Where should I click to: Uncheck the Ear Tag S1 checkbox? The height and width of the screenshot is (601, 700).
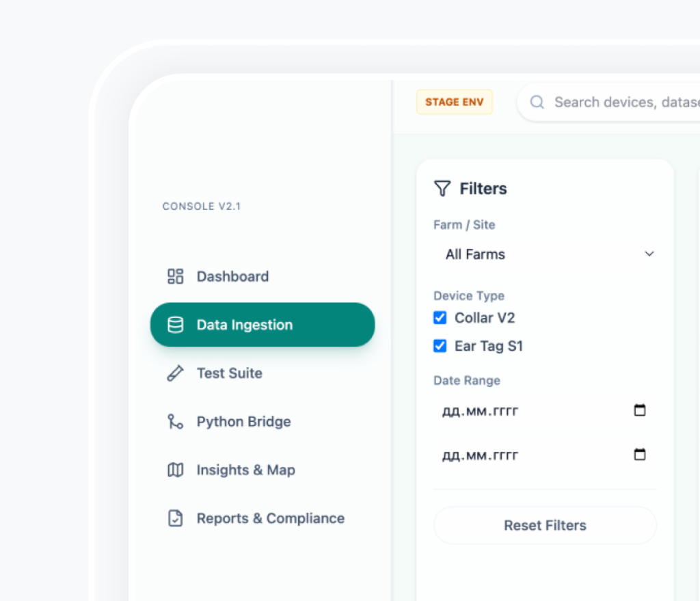click(440, 346)
